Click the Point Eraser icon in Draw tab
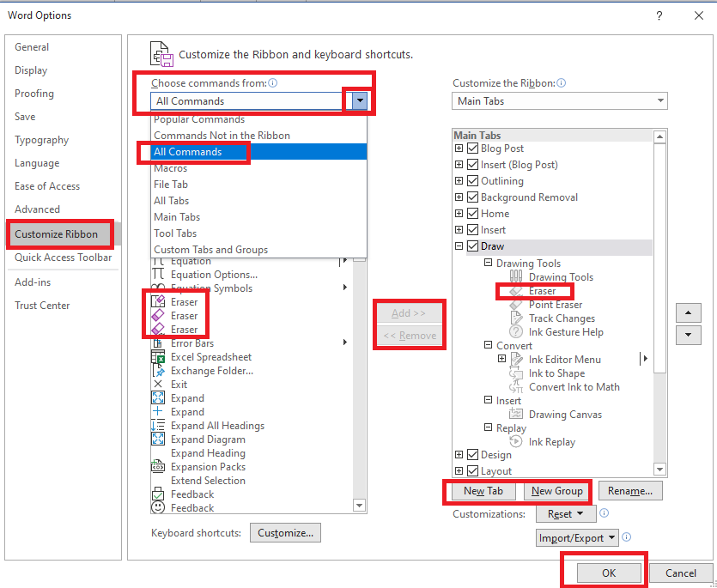 (516, 305)
